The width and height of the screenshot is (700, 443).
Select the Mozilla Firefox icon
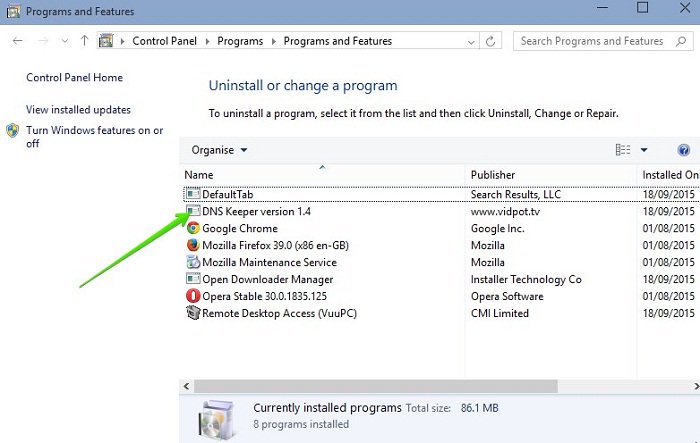(x=193, y=245)
